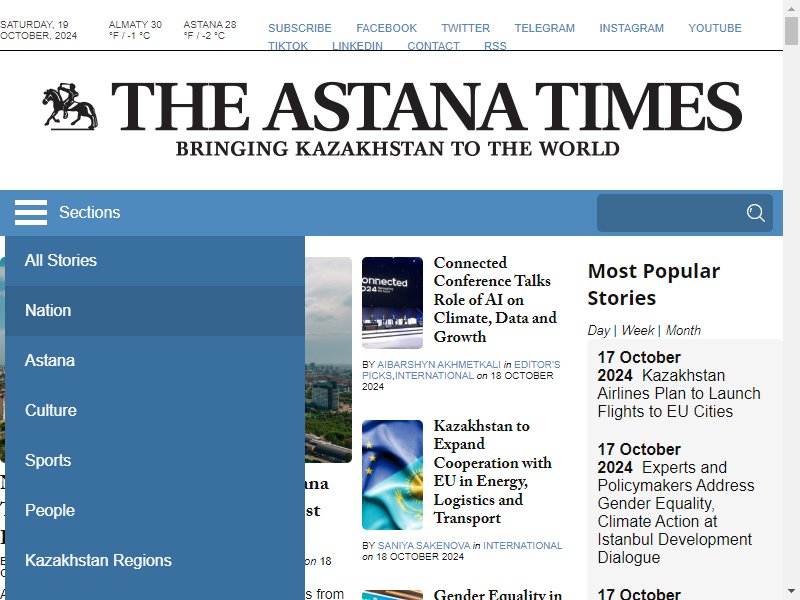Open All Stories in Sections menu
The image size is (800, 600).
155,260
